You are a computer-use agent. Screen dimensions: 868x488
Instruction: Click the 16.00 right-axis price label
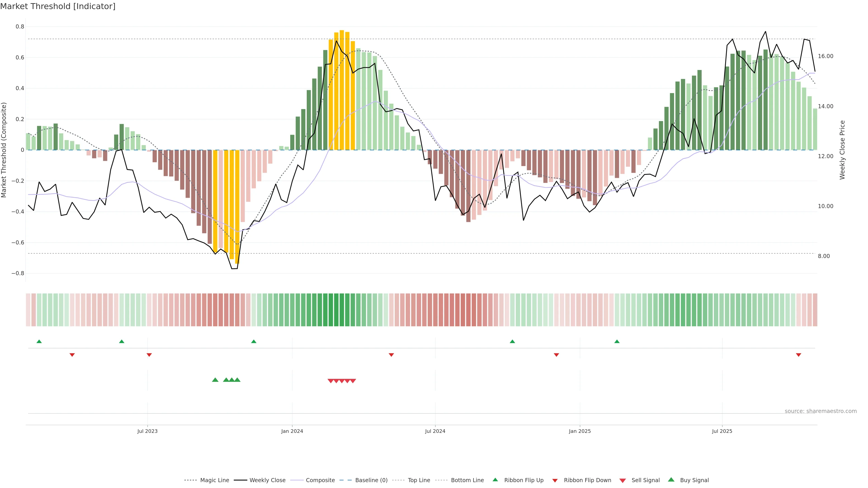coord(826,56)
